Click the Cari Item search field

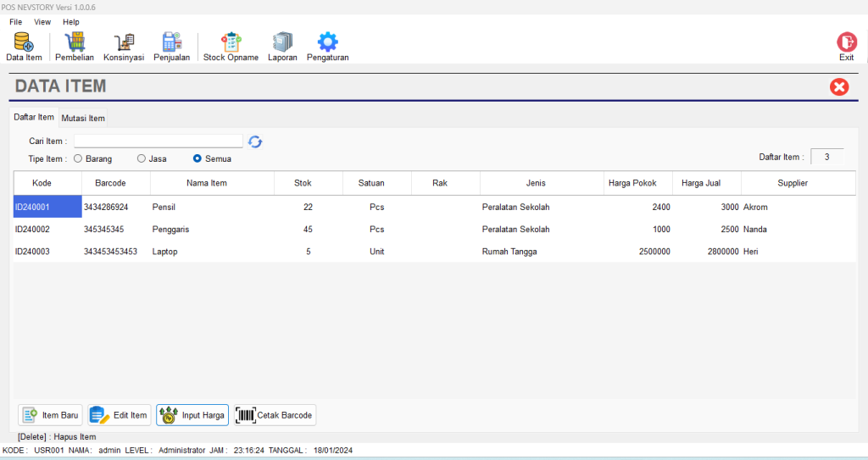(x=158, y=141)
